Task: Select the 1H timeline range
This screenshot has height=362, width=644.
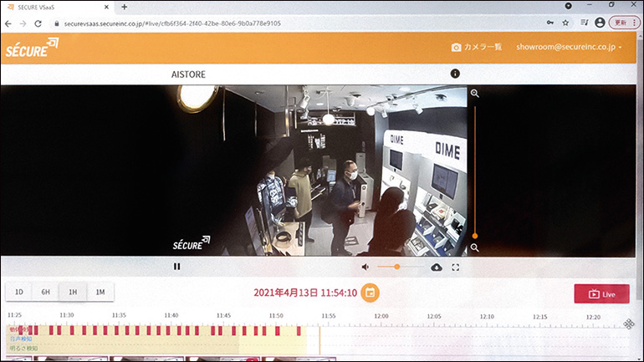Action: (73, 292)
